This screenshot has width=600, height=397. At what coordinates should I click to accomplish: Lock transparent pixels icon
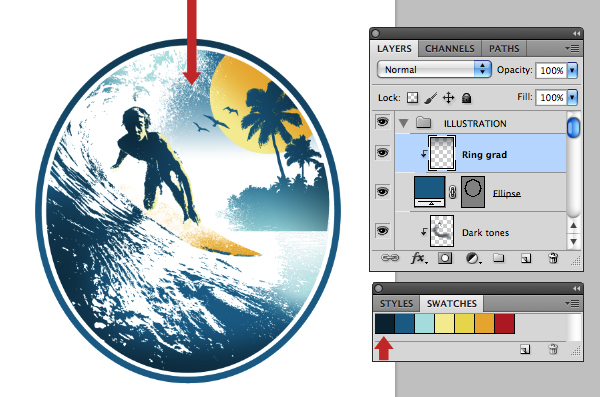click(412, 98)
